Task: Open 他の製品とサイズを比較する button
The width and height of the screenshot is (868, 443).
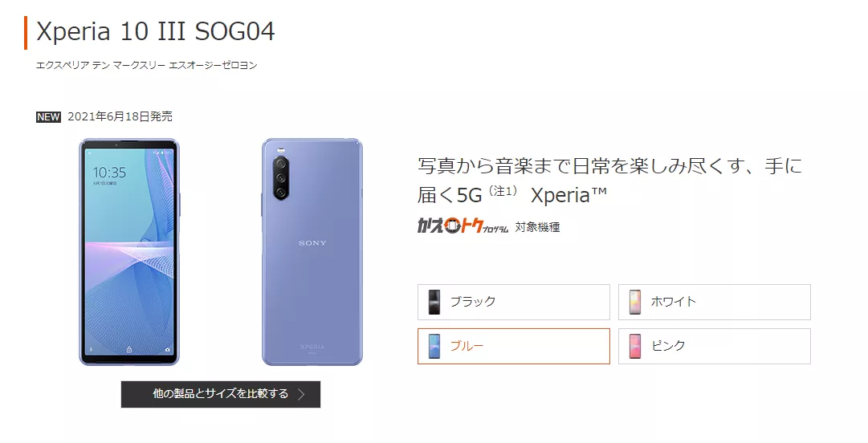Action: click(221, 394)
